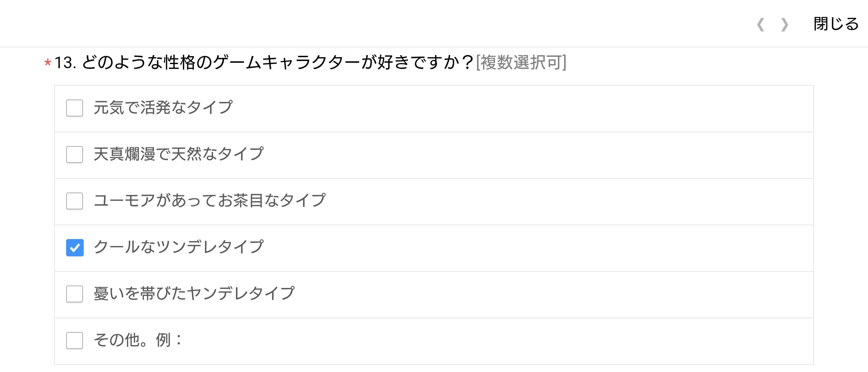
Task: Uncheck the クールなツンデレタイプ checkbox
Action: [75, 248]
